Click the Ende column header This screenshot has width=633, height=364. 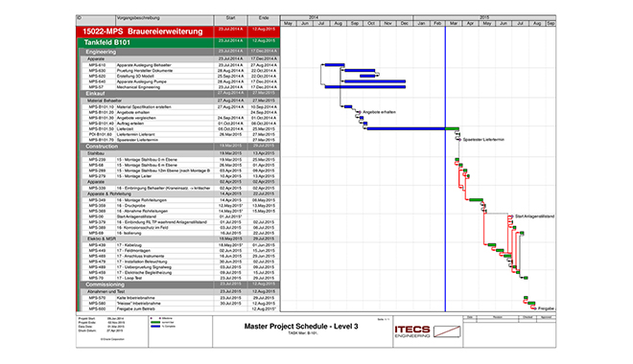tap(264, 20)
